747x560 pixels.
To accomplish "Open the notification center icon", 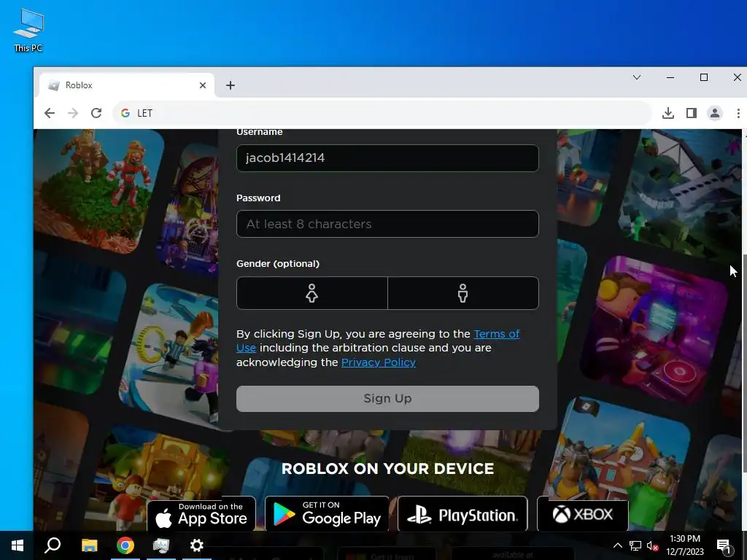I will 724,545.
